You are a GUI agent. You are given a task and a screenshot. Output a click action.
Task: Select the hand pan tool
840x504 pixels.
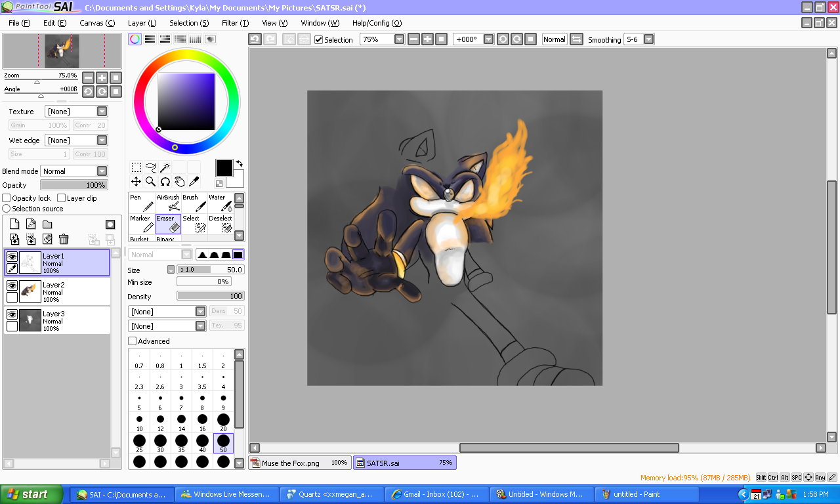click(x=180, y=182)
